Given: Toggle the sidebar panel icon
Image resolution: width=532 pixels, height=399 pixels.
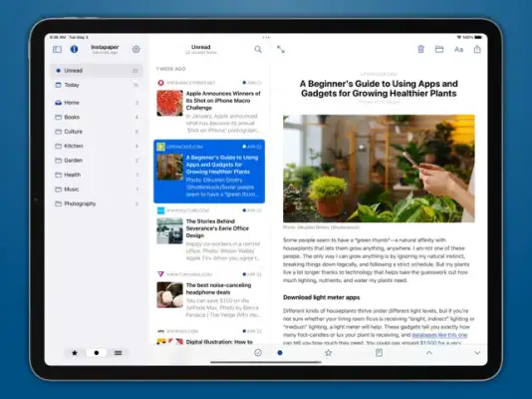Looking at the screenshot, I should pyautogui.click(x=58, y=49).
